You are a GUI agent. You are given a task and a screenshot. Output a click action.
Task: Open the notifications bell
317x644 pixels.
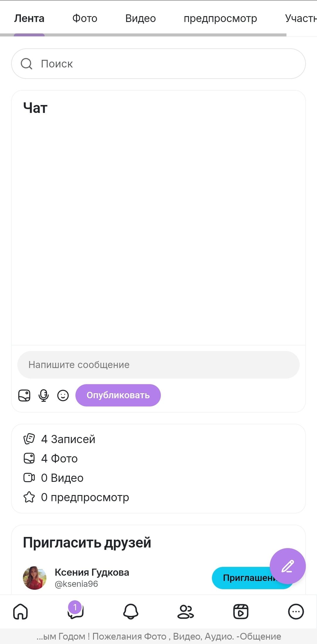[131, 612]
